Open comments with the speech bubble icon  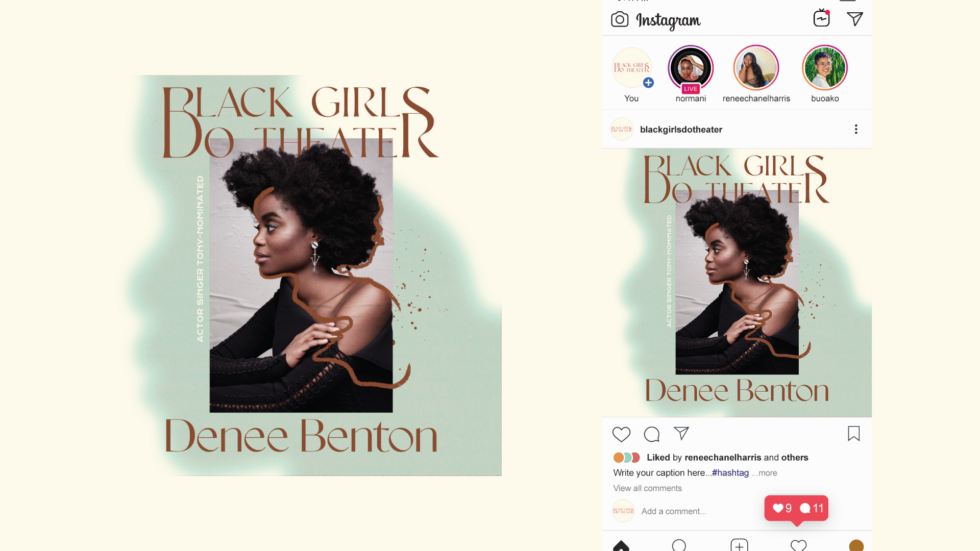[652, 434]
